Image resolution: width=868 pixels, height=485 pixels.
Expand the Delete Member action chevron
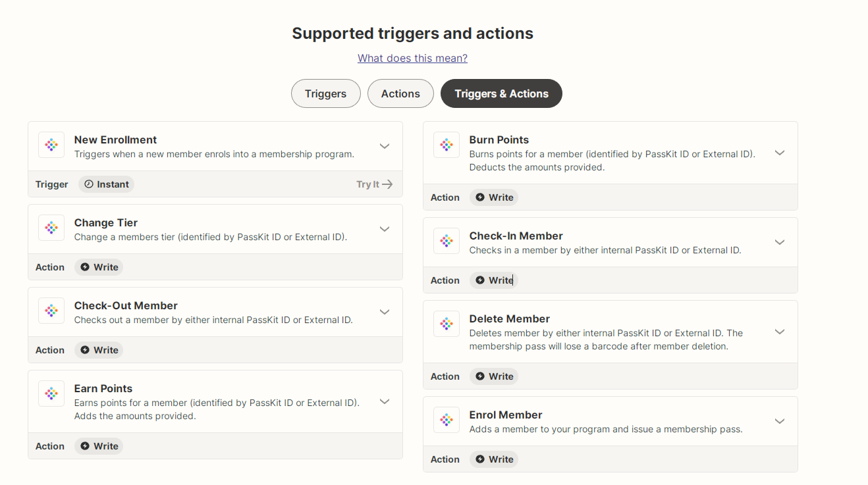(x=780, y=332)
